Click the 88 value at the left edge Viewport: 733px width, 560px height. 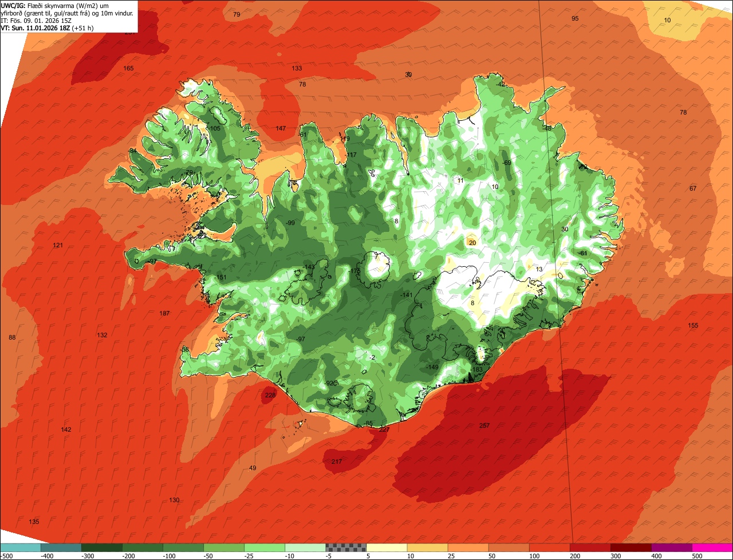[12, 337]
